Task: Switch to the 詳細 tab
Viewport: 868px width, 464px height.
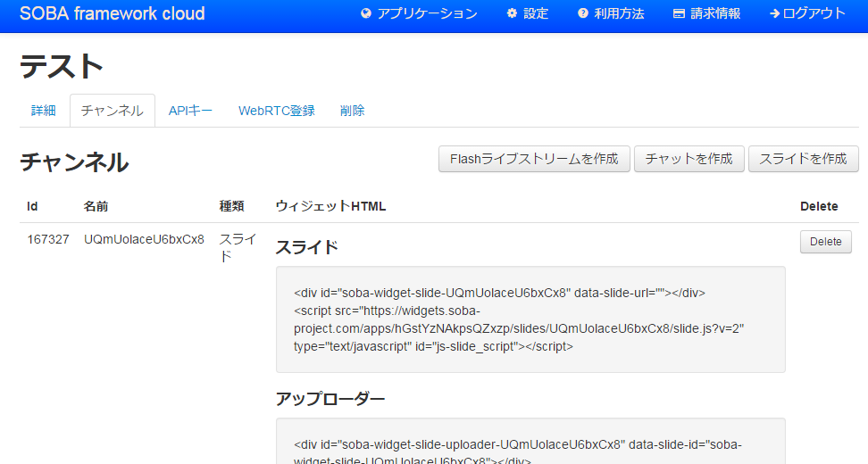Action: (44, 111)
